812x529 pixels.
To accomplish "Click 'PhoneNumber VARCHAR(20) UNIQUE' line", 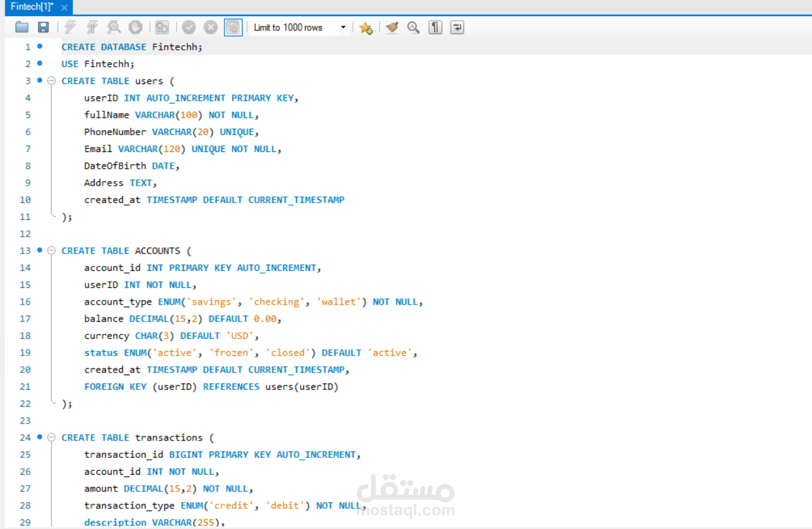I will (x=171, y=132).
